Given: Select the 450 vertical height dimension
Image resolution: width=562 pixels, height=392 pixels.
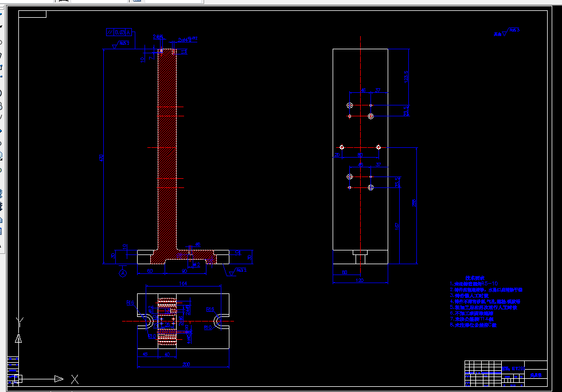Looking at the screenshot, I should click(x=102, y=158).
